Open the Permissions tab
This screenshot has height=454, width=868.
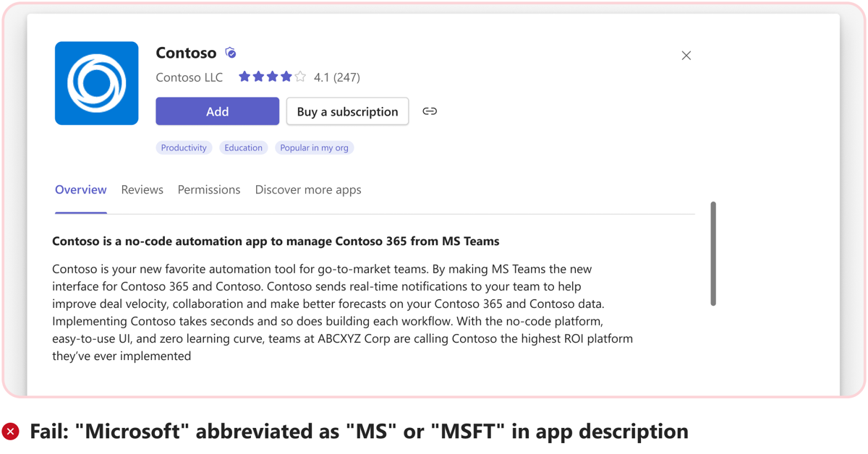208,189
